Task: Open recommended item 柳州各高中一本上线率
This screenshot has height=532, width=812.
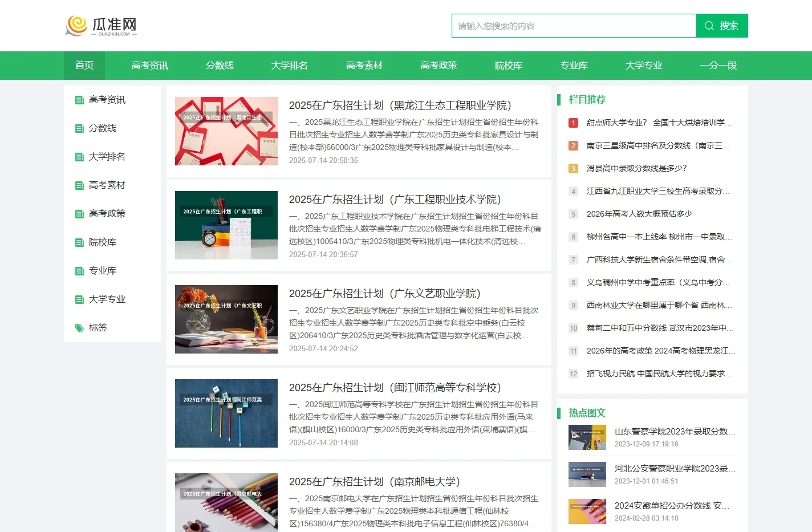Action: [660, 237]
